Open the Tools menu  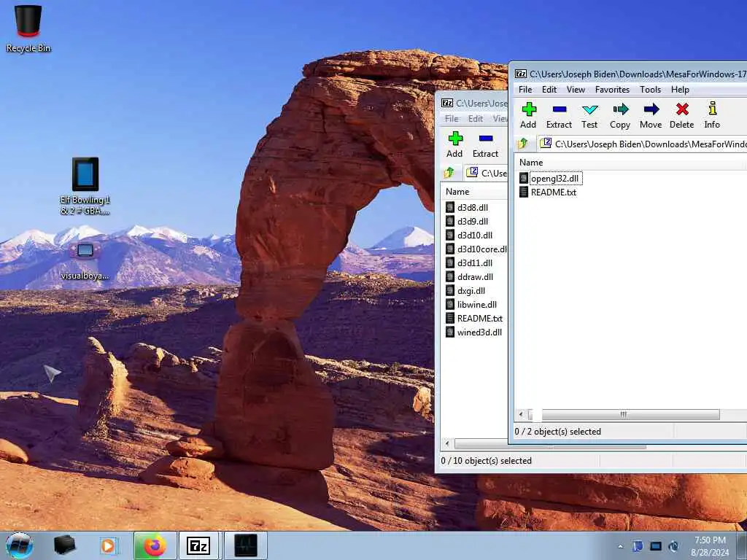point(650,90)
